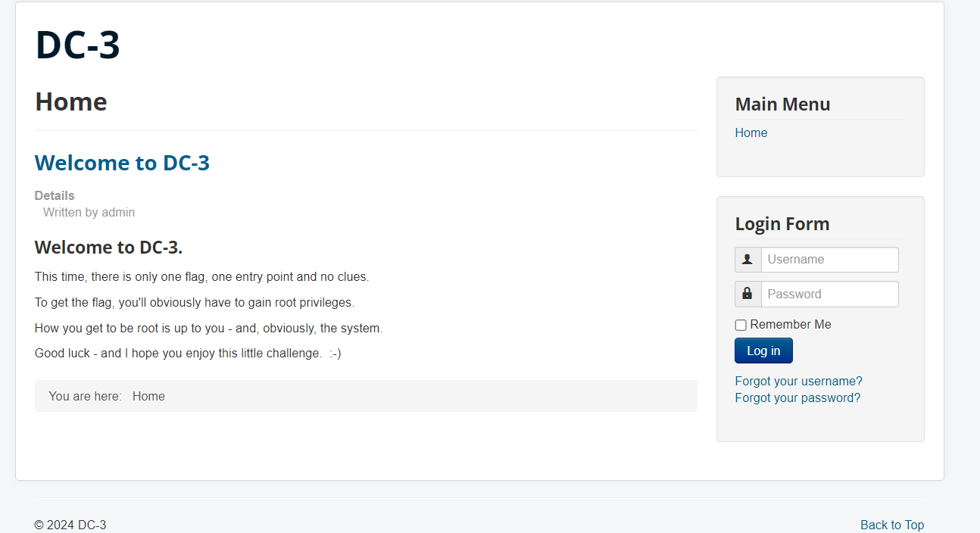Viewport: 980px width, 533px height.
Task: Click the user icon beside Username field
Action: point(747,260)
